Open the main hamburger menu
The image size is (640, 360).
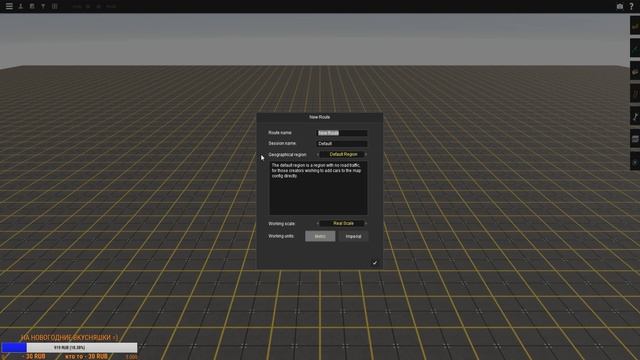pyautogui.click(x=9, y=6)
